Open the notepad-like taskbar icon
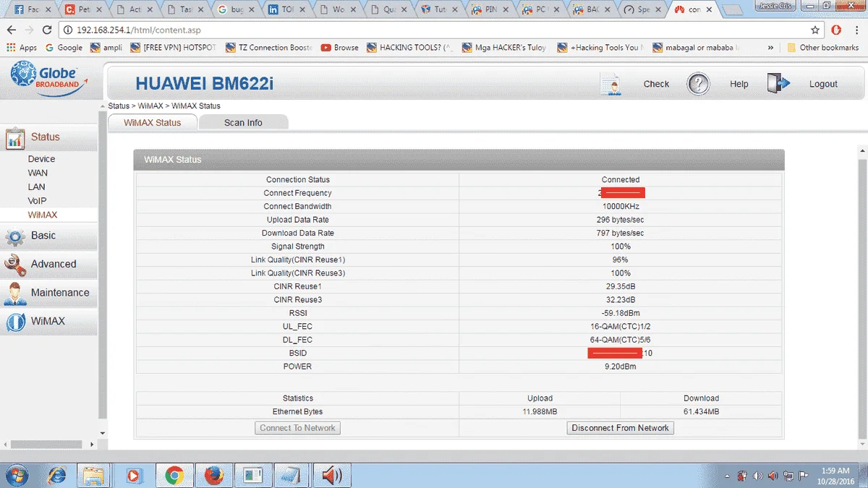This screenshot has height=488, width=868. pyautogui.click(x=292, y=475)
